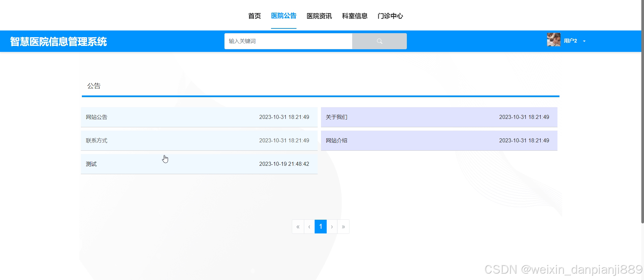This screenshot has height=280, width=644.
Task: Go to next page with › button
Action: 332,227
